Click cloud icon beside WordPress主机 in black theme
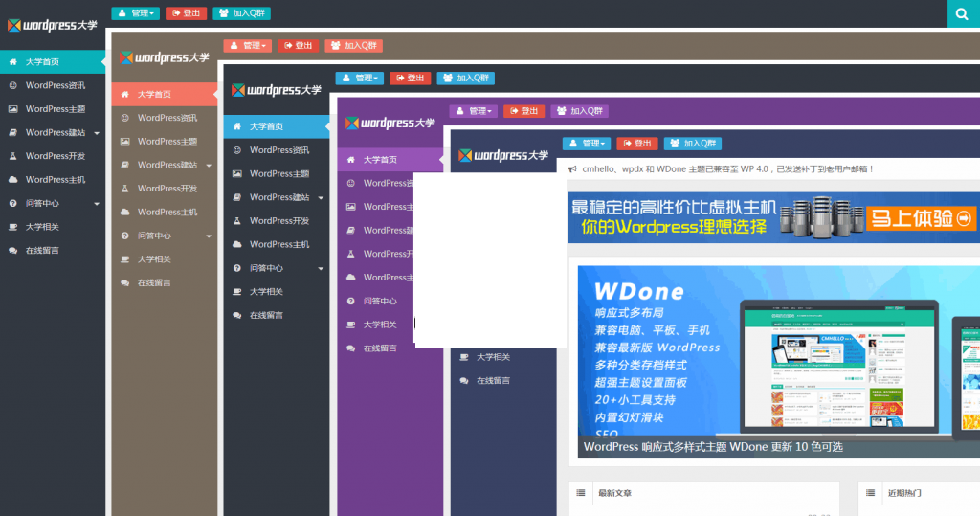 point(12,180)
